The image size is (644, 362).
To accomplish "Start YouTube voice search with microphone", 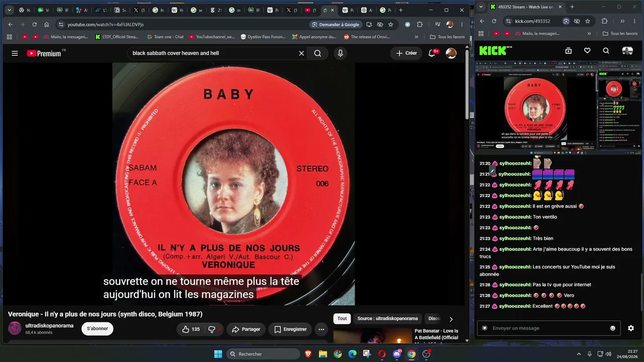I will 341,53.
